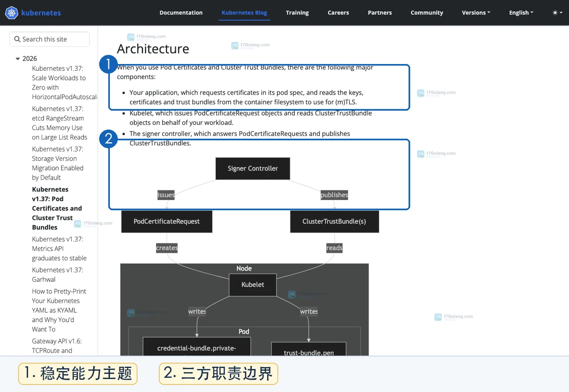This screenshot has height=392, width=569.
Task: Expand the Versions dropdown
Action: (x=476, y=12)
